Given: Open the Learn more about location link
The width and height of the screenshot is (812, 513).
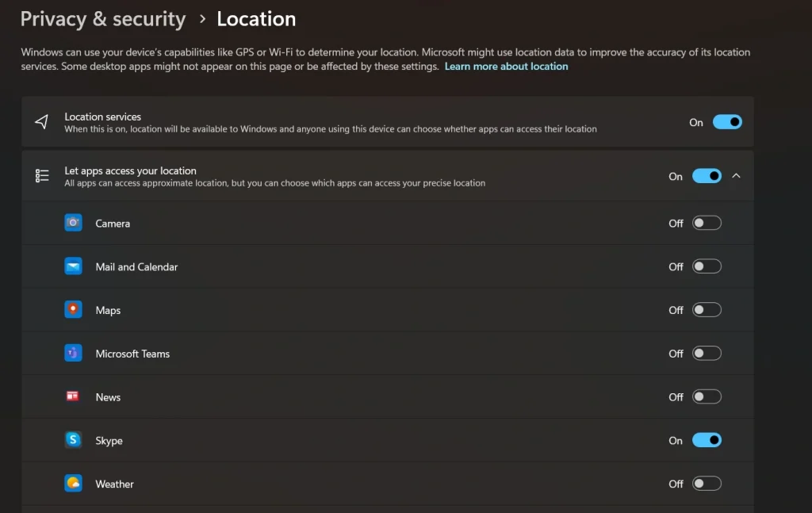Looking at the screenshot, I should [x=506, y=67].
